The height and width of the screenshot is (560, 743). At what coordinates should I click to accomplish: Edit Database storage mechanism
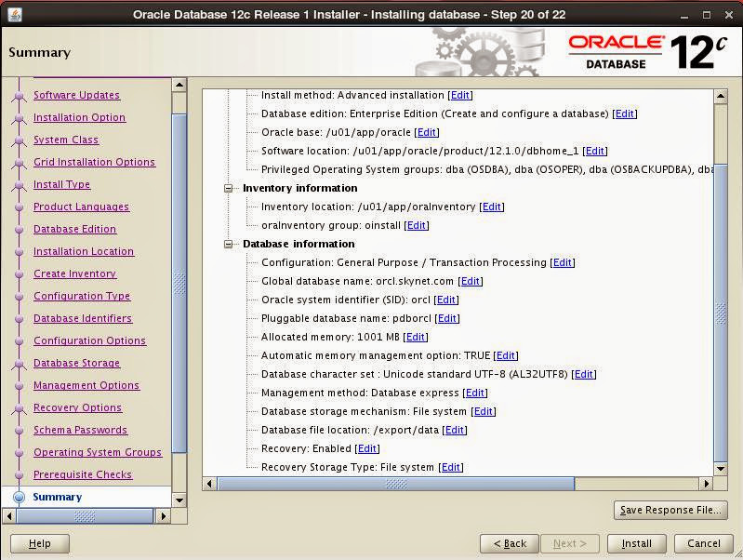[x=483, y=411]
